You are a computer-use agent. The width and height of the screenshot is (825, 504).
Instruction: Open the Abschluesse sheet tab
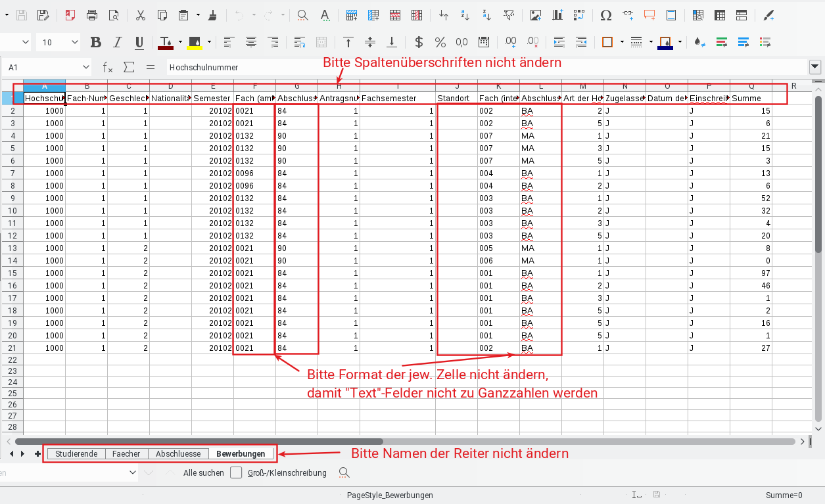178,453
